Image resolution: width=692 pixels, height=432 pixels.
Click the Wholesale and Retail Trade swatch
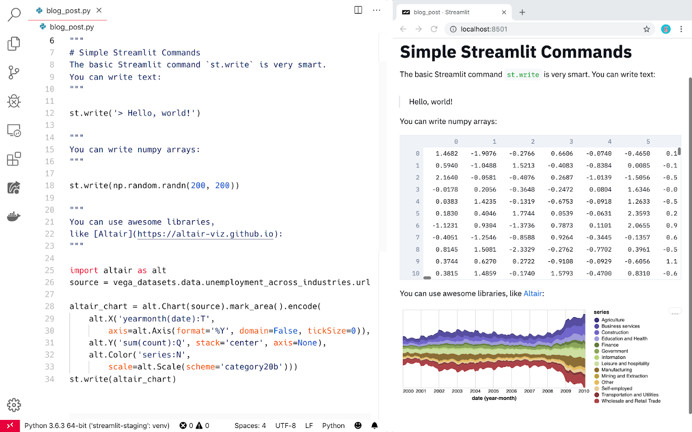pyautogui.click(x=597, y=401)
